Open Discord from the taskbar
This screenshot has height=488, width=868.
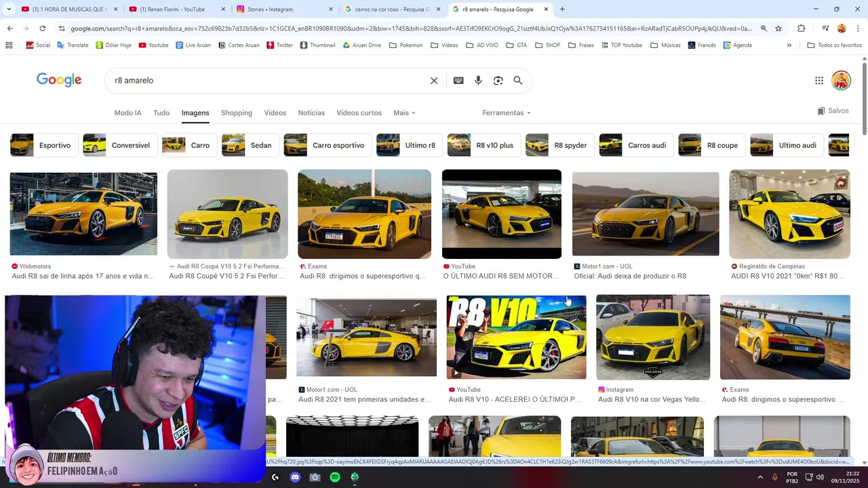pos(295,477)
